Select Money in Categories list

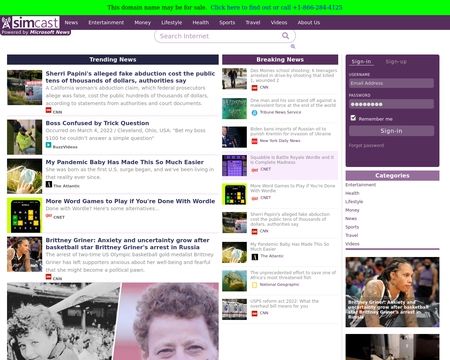[352, 210]
